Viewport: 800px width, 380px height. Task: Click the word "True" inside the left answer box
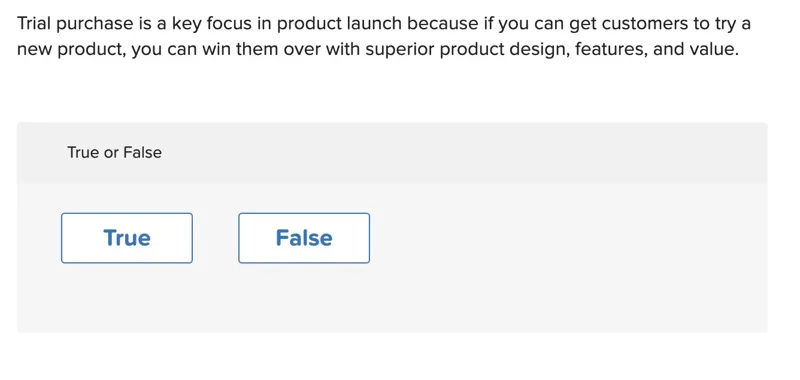point(127,238)
